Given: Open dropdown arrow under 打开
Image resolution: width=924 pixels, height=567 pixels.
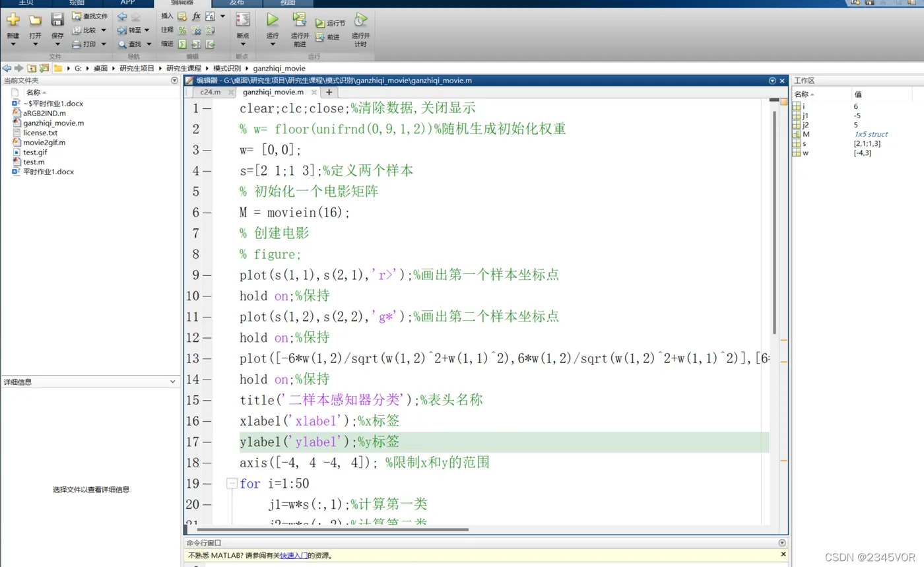Looking at the screenshot, I should coord(36,45).
